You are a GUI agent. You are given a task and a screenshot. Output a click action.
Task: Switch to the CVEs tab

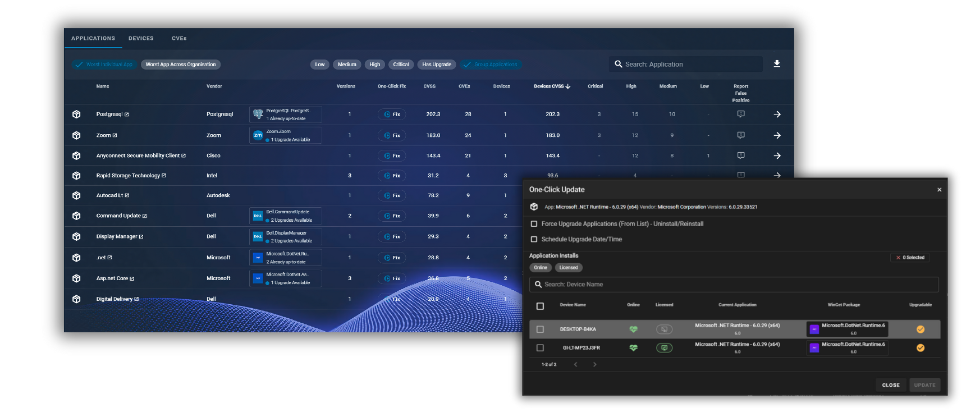click(179, 38)
